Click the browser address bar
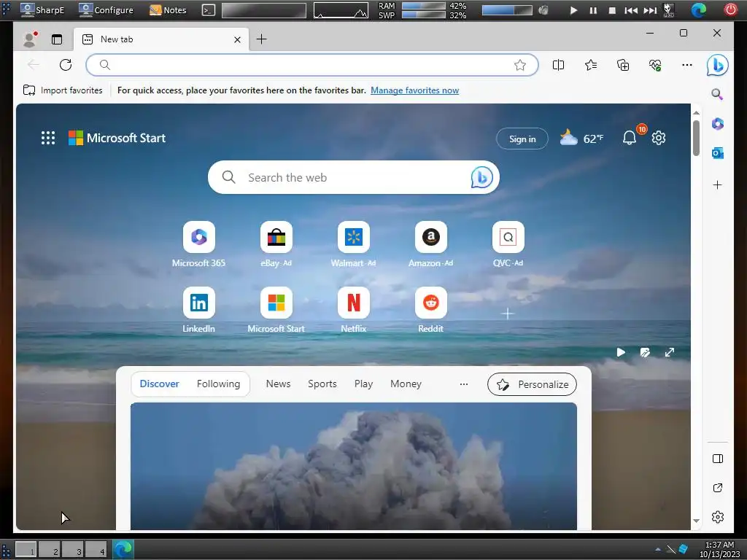The width and height of the screenshot is (747, 560). [311, 65]
